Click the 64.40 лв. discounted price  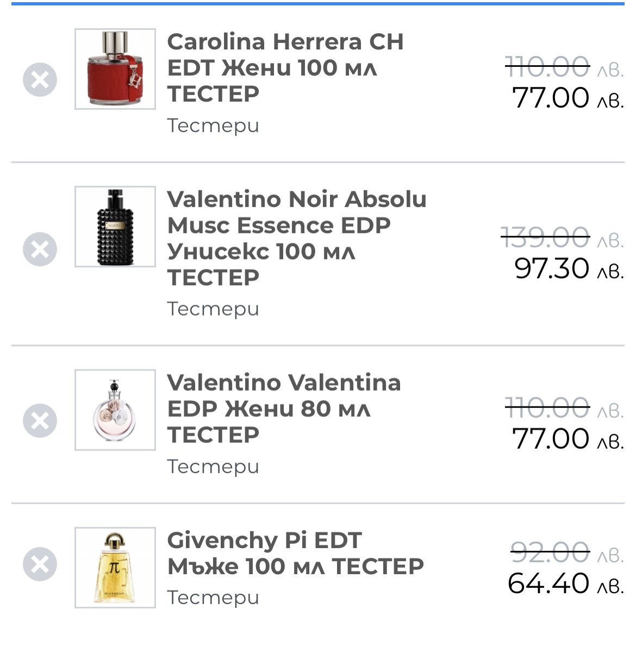pyautogui.click(x=565, y=583)
